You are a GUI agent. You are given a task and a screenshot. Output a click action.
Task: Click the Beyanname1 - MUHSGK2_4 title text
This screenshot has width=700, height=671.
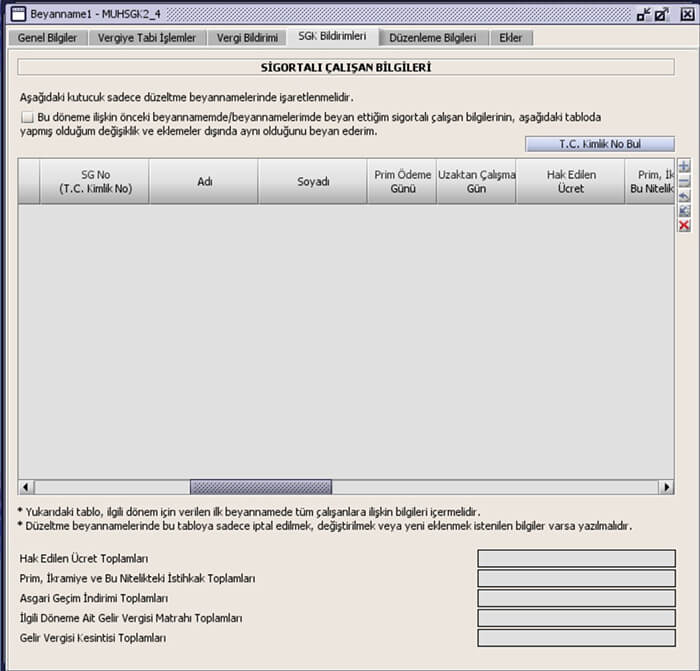click(96, 14)
